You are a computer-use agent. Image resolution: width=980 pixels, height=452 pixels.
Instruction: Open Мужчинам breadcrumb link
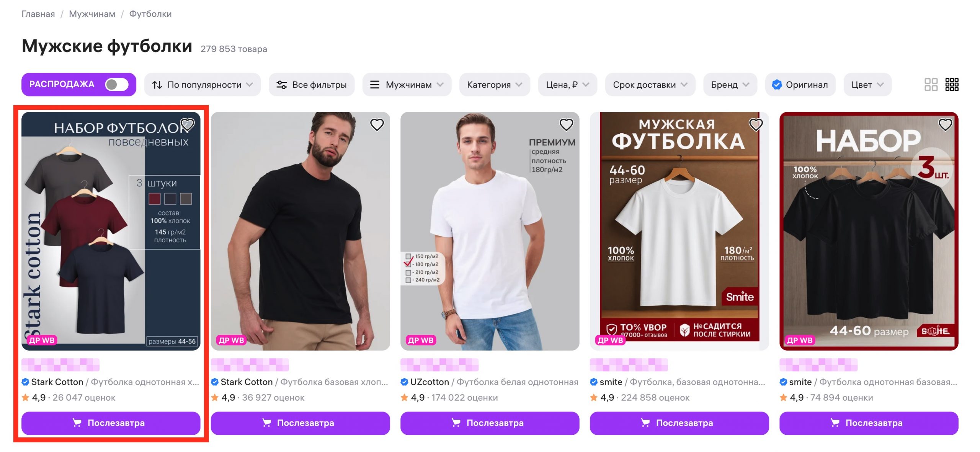(92, 14)
